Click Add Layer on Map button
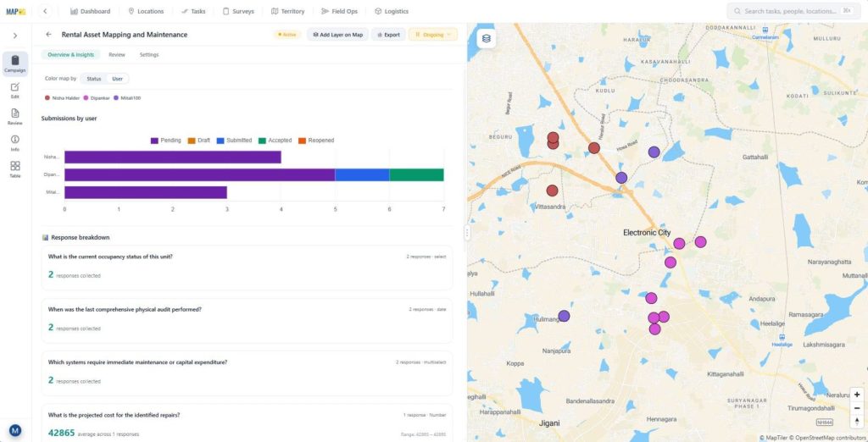Screen dimensions: 868x442 point(337,35)
